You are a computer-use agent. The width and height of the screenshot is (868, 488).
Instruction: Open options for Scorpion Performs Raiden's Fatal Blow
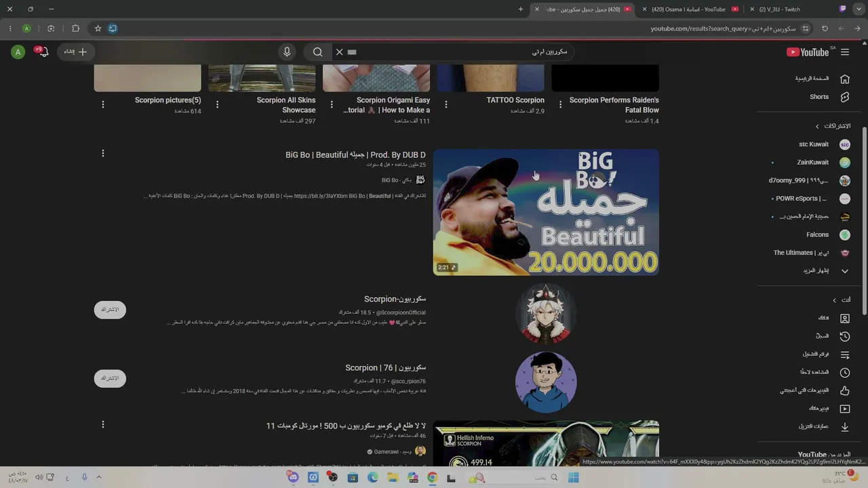(x=560, y=104)
